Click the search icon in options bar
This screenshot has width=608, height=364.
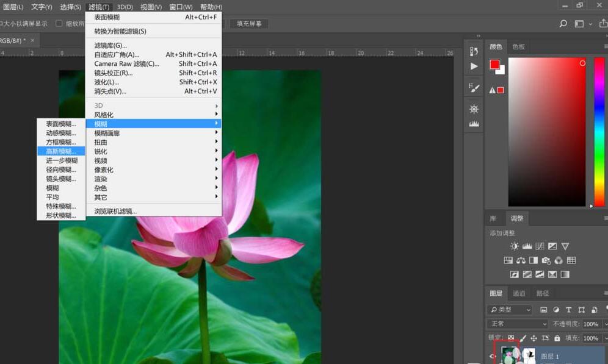pos(563,24)
